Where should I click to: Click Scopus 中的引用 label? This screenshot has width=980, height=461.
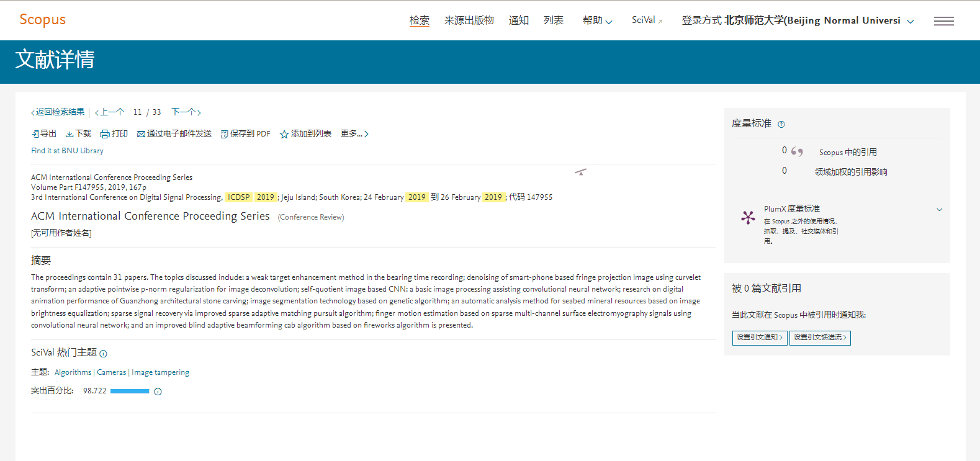point(848,152)
